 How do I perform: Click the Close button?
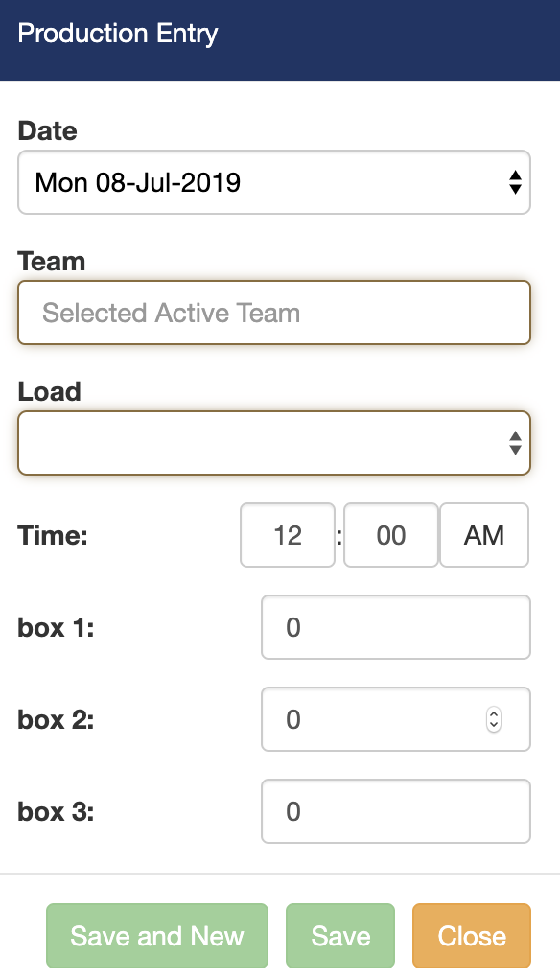click(x=471, y=936)
